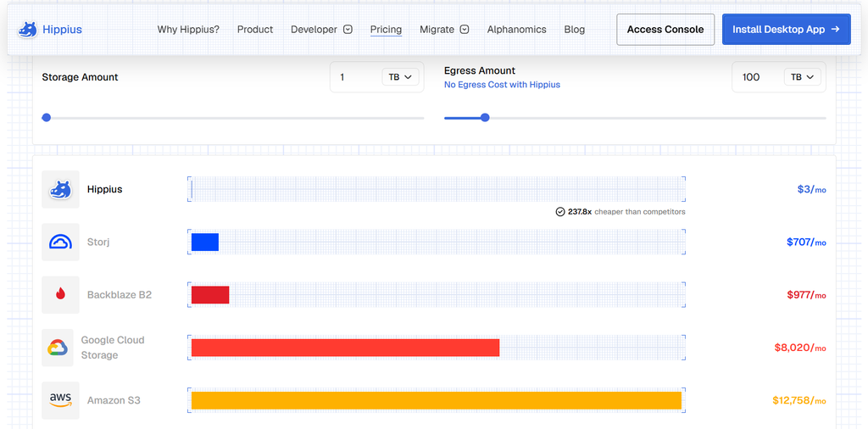The height and width of the screenshot is (429, 868).
Task: Click the $8,020/mo Google Cloud price
Action: click(800, 348)
